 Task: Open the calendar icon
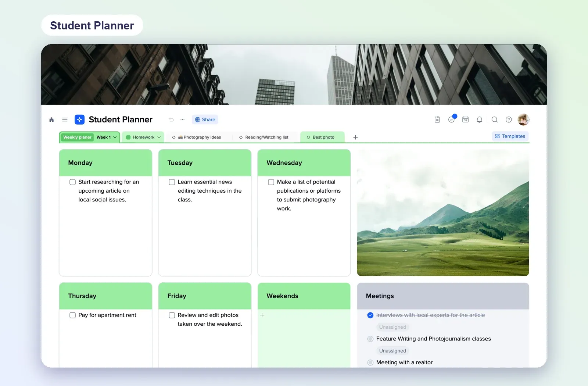465,119
